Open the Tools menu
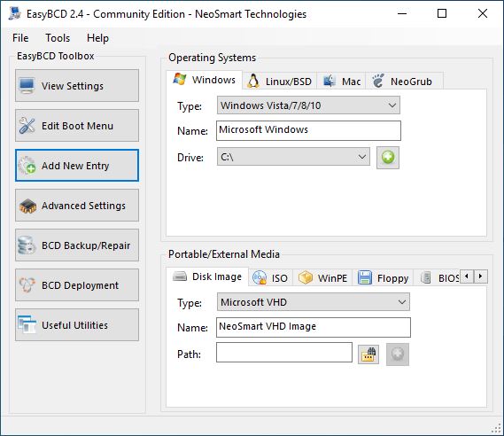The width and height of the screenshot is (504, 436). tap(58, 38)
